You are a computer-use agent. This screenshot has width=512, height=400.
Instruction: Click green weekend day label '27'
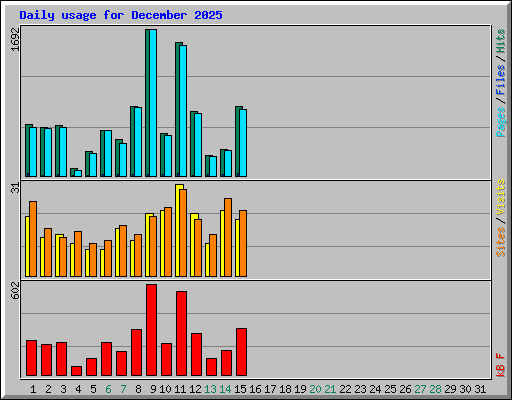point(420,389)
